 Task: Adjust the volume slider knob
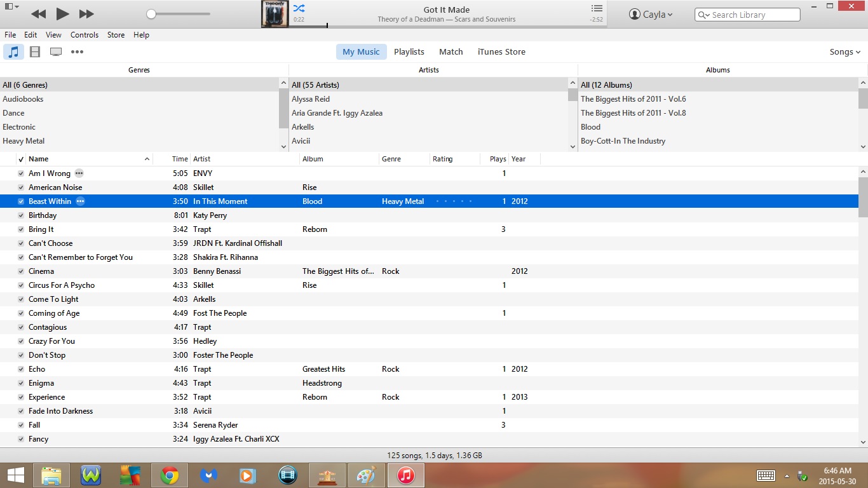[x=151, y=14]
